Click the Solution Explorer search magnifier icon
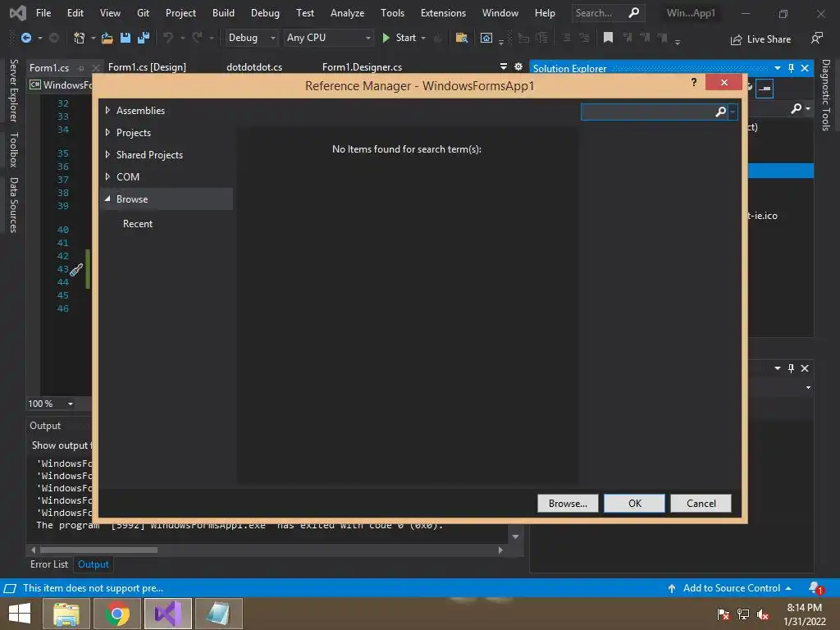The width and height of the screenshot is (840, 630). click(x=797, y=109)
